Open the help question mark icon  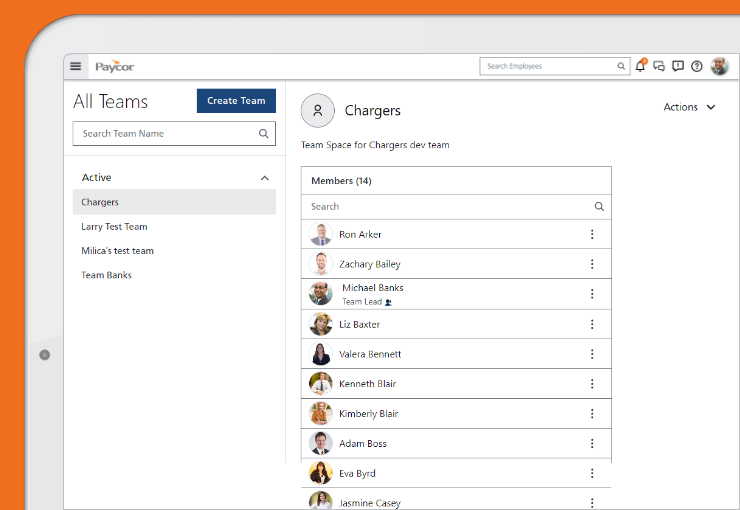(x=697, y=67)
